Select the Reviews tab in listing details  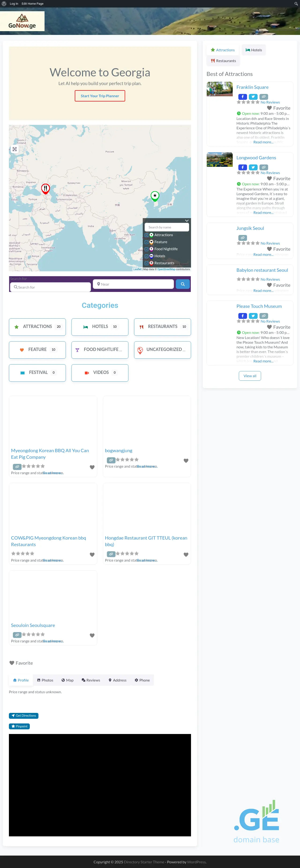[91, 680]
